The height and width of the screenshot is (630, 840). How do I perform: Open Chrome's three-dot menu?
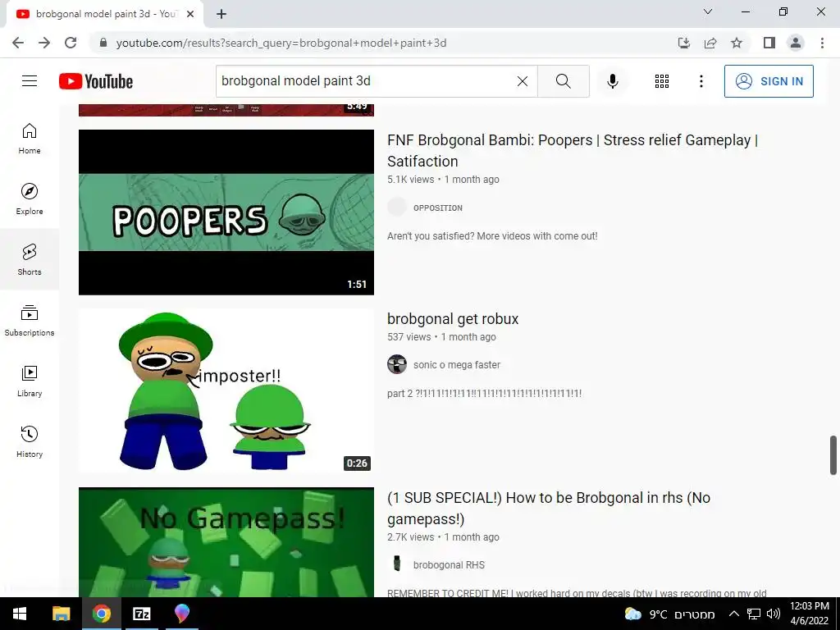point(822,43)
